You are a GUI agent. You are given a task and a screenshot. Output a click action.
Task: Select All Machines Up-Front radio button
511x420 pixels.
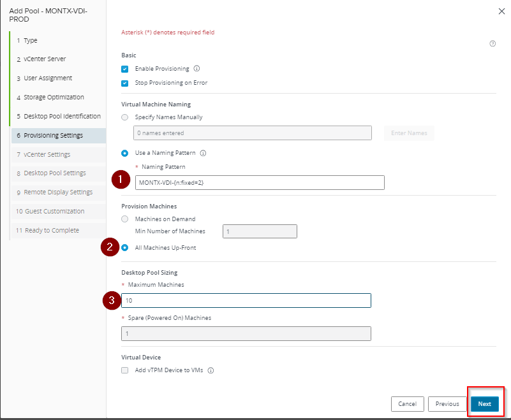(x=125, y=248)
